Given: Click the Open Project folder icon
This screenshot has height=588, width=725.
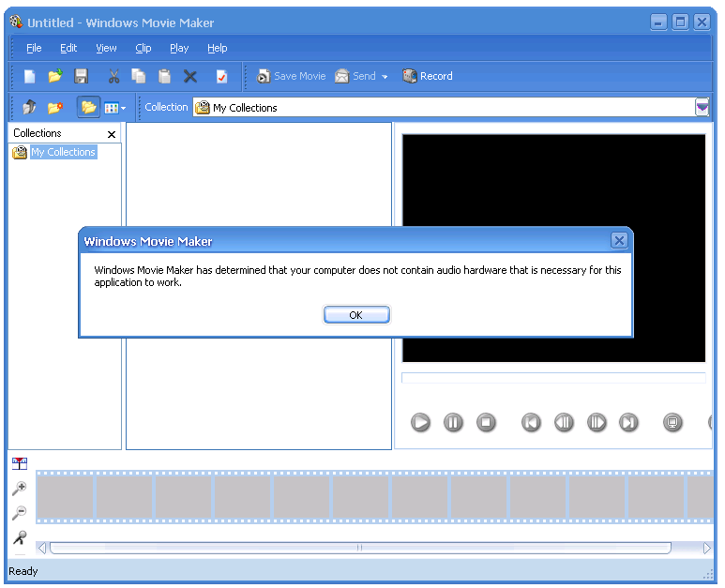Looking at the screenshot, I should (55, 76).
